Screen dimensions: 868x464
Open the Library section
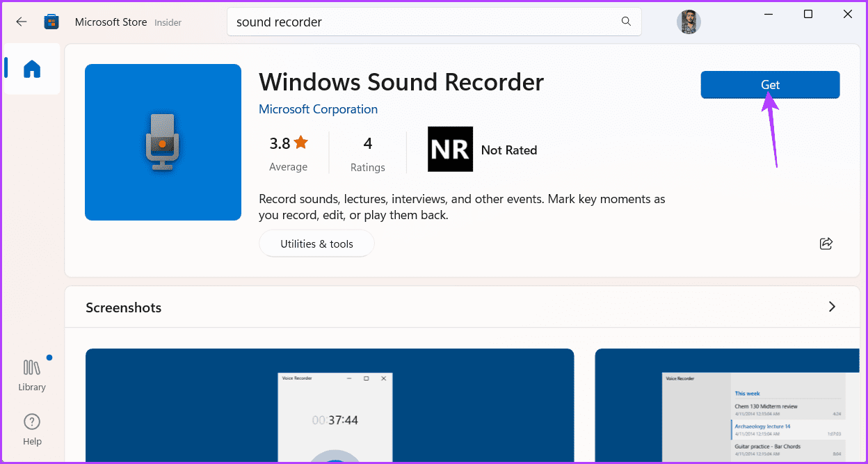coord(32,375)
